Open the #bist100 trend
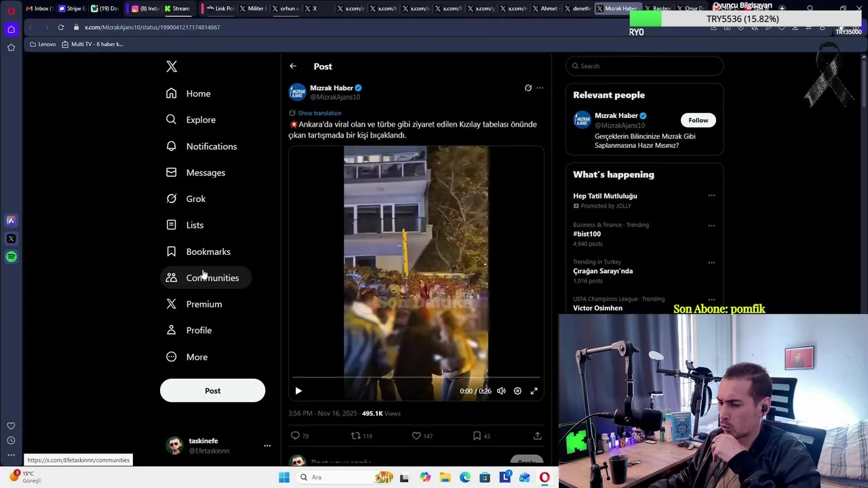This screenshot has width=868, height=488. (587, 234)
